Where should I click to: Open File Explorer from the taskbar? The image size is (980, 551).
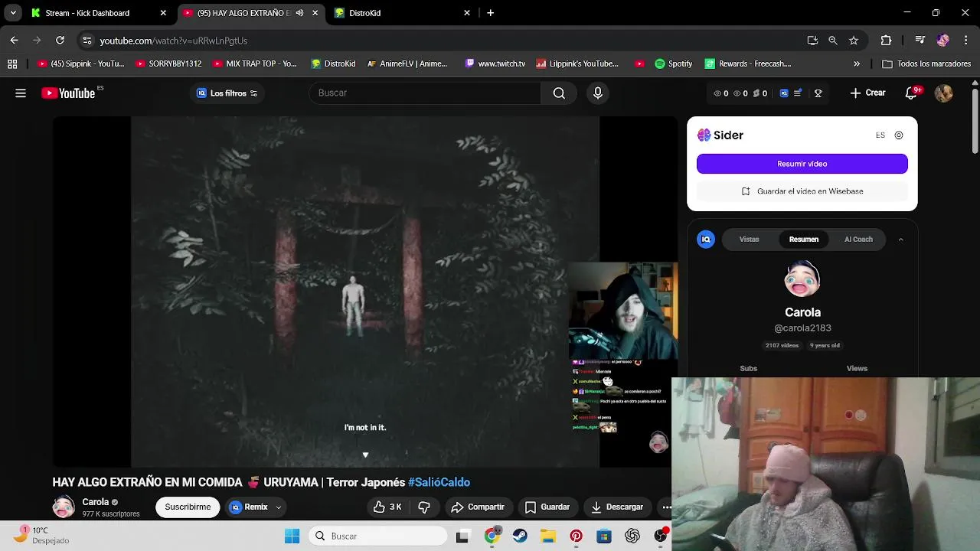[x=547, y=536]
